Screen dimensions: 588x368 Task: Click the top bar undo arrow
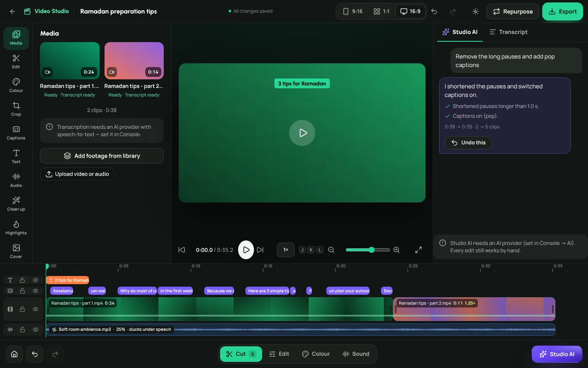[x=434, y=11]
